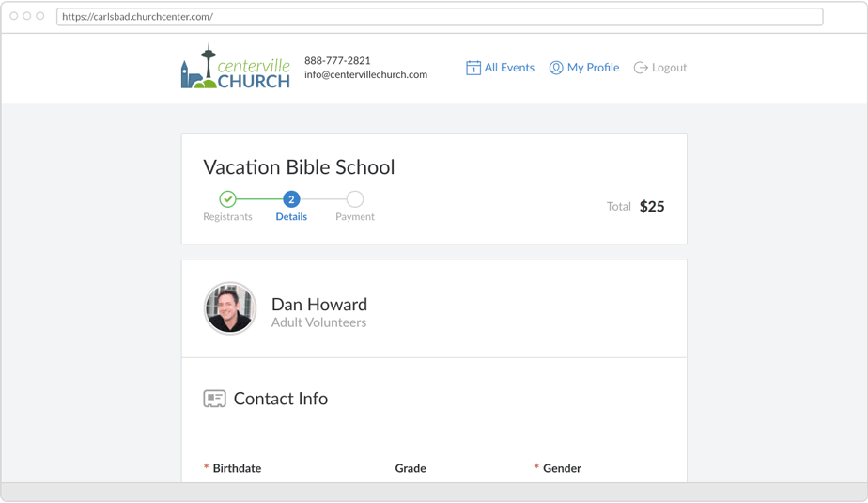Select the blue Details step circle
Image resolution: width=868 pixels, height=503 pixels.
[291, 199]
